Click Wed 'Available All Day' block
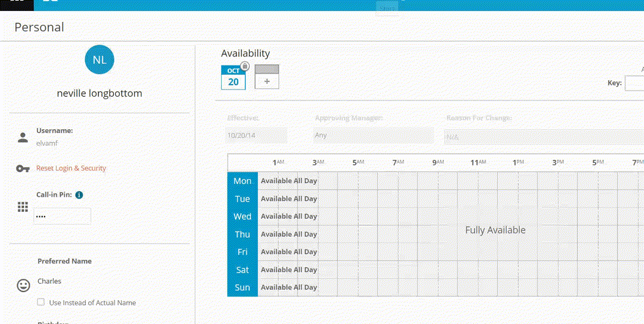Viewport: 644px width, 324px height. click(x=288, y=216)
